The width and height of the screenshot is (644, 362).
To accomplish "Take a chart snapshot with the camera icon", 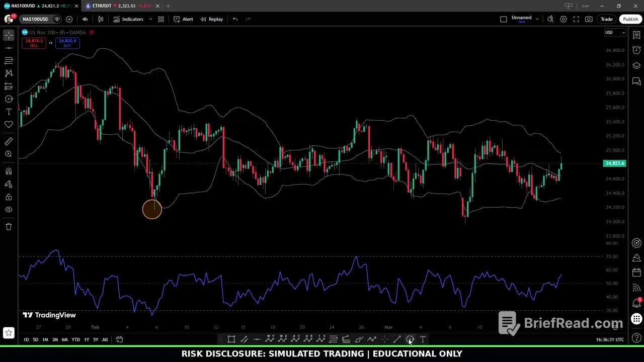I will [589, 19].
